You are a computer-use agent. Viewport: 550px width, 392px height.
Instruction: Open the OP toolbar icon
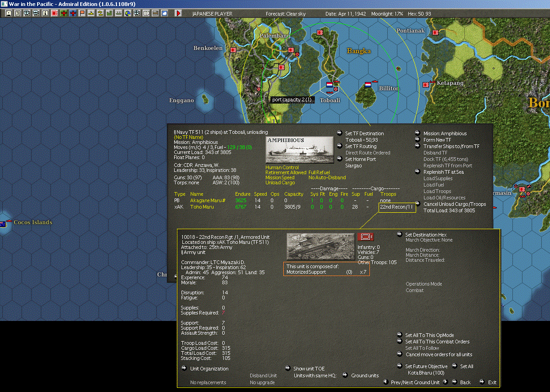pos(146,13)
